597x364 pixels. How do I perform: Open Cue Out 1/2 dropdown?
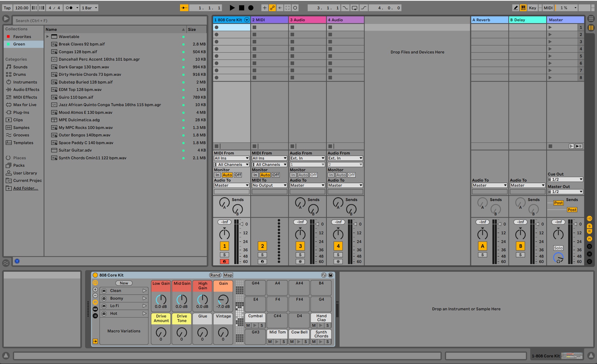[565, 179]
